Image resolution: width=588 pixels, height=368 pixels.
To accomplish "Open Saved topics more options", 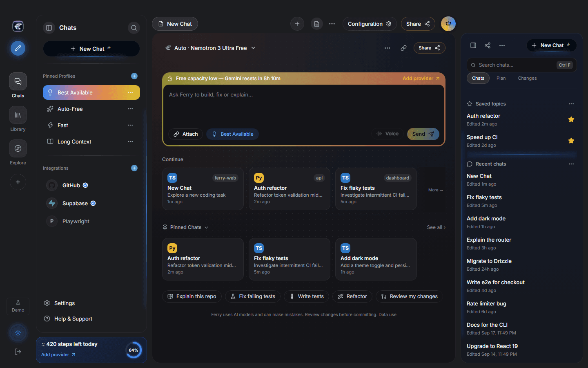I will [571, 104].
